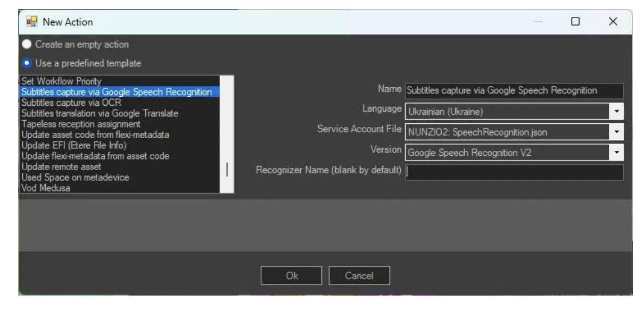Choose 'Subtitles translation via Google Translate'

click(100, 113)
